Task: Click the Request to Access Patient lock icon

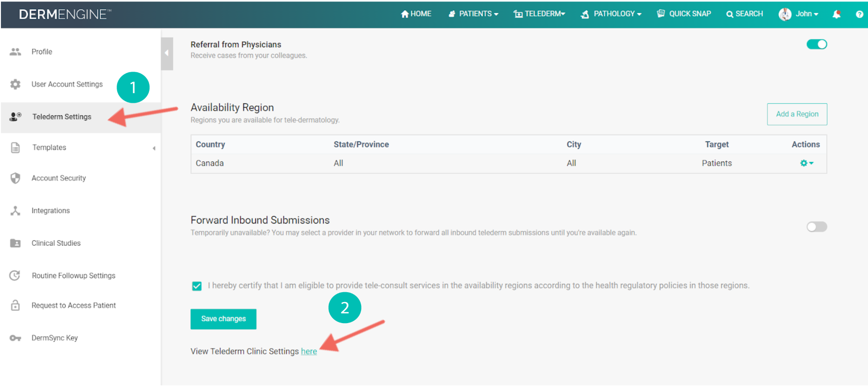Action: pyautogui.click(x=15, y=305)
